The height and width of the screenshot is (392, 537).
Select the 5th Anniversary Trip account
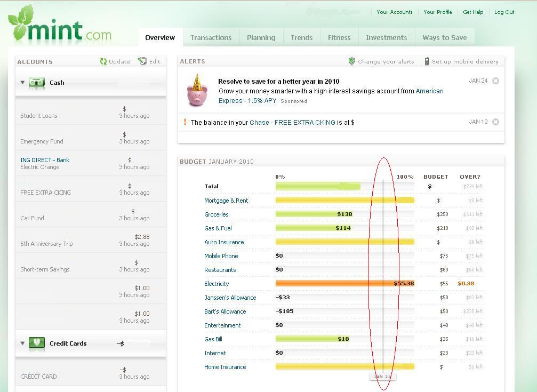pos(91,240)
